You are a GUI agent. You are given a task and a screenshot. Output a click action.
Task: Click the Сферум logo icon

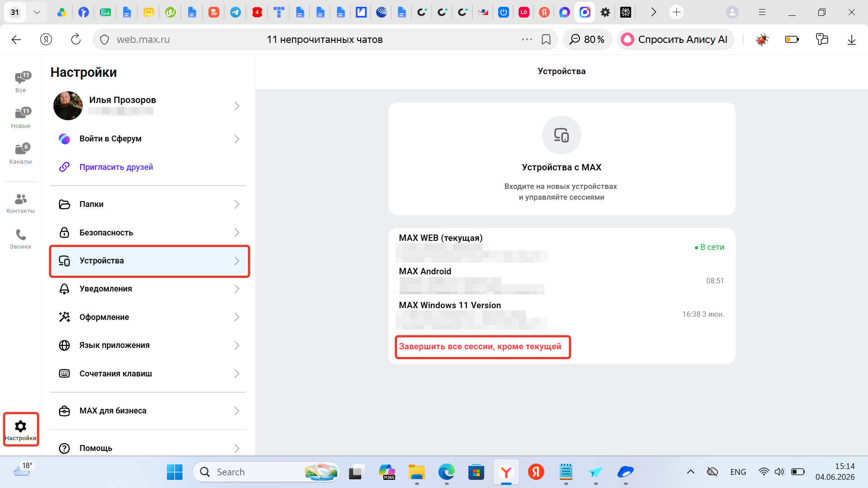click(x=65, y=139)
